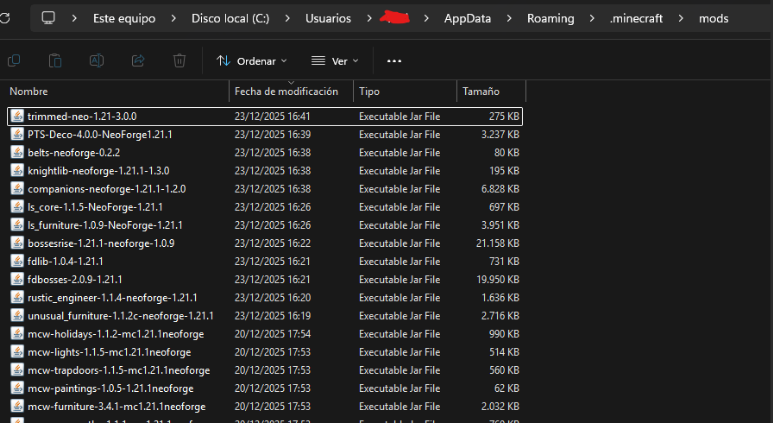This screenshot has height=423, width=773.
Task: Click the 21.158 KB size cell
Action: pos(497,243)
